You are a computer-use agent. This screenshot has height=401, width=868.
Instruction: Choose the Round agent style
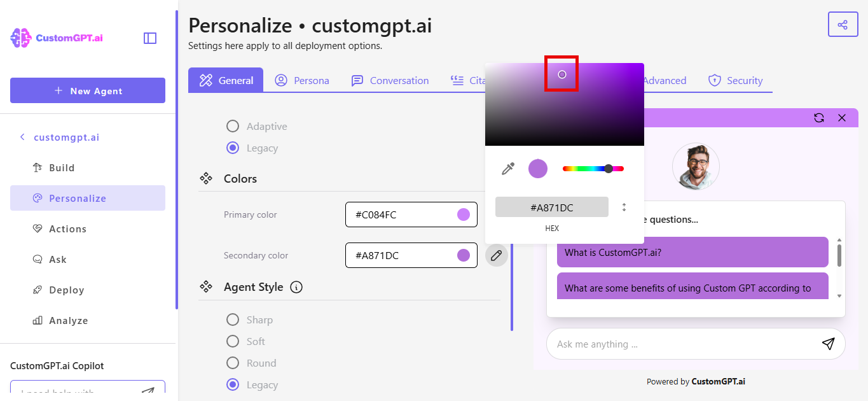pyautogui.click(x=233, y=363)
